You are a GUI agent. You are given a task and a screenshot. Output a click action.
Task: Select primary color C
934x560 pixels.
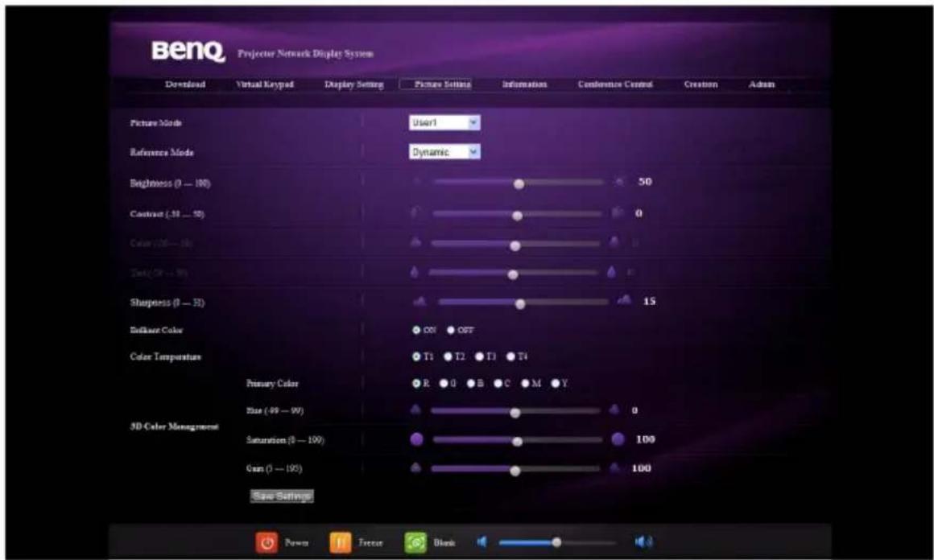tap(498, 383)
